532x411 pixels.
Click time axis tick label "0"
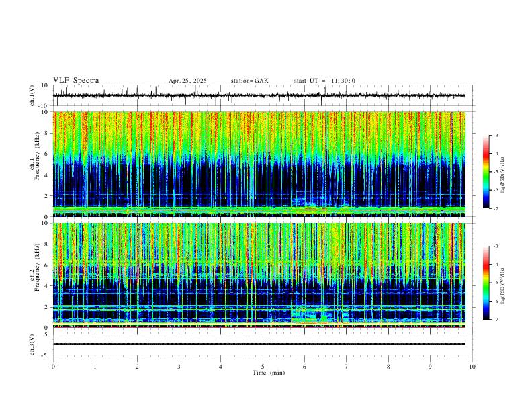(53, 367)
